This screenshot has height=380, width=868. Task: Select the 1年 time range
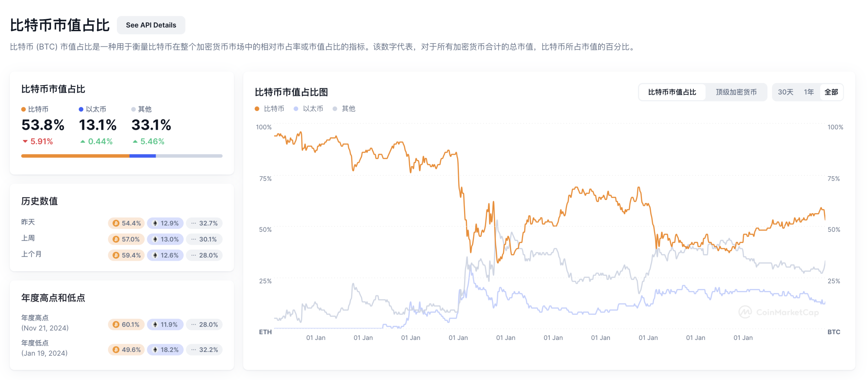(809, 92)
